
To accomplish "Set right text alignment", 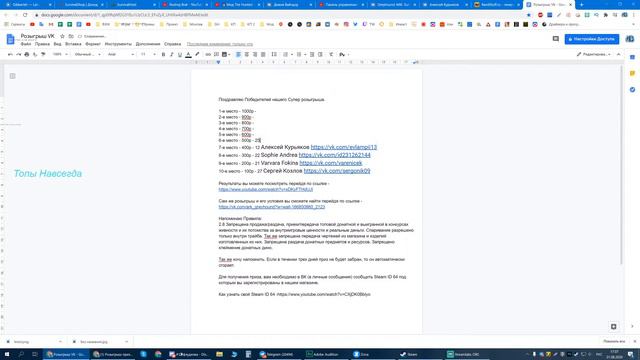I will coord(255,54).
